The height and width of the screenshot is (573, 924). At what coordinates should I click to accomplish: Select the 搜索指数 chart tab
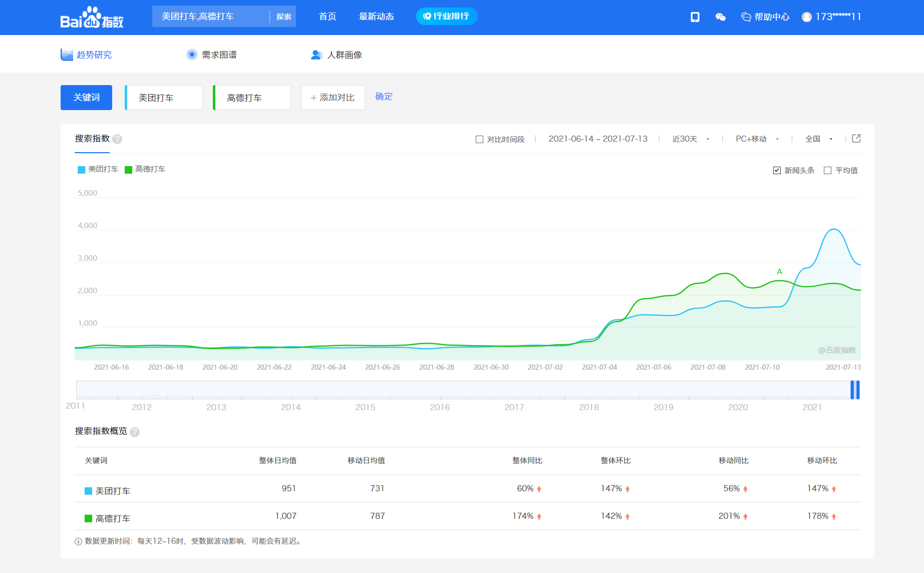point(92,138)
